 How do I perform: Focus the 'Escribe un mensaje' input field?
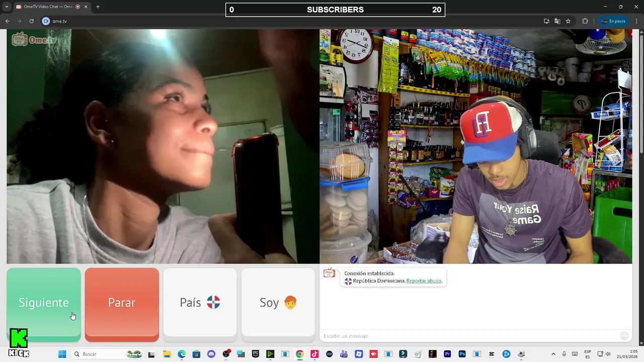coord(470,336)
